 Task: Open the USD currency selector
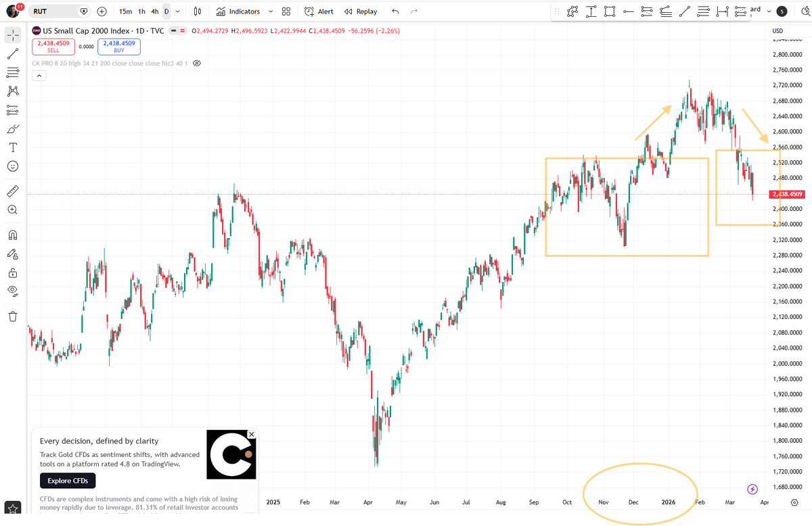pos(777,30)
